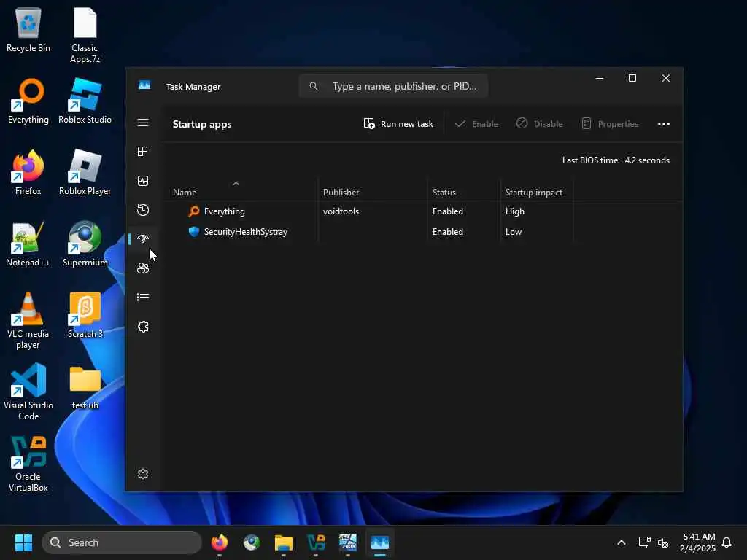The image size is (747, 560).
Task: Click Enabled status in Everything row
Action: click(448, 211)
